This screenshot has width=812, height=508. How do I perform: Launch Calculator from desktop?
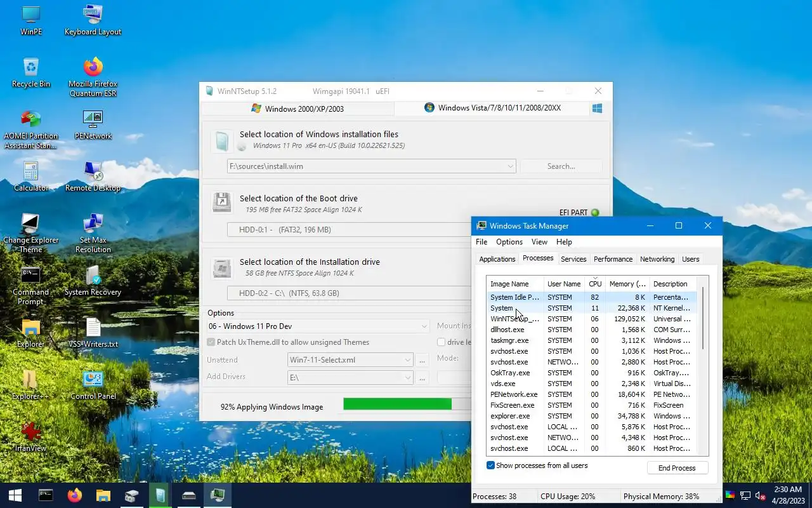point(30,177)
